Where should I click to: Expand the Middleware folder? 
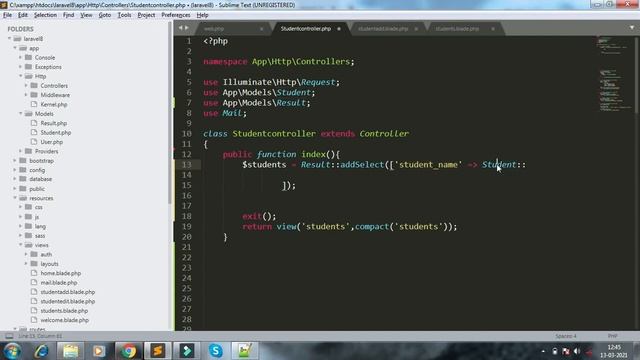27,95
